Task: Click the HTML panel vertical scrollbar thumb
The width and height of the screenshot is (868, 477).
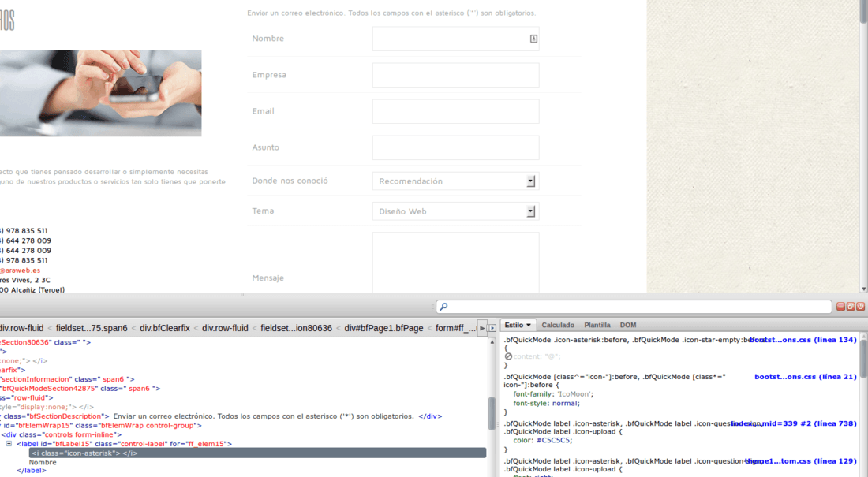Action: [x=492, y=413]
